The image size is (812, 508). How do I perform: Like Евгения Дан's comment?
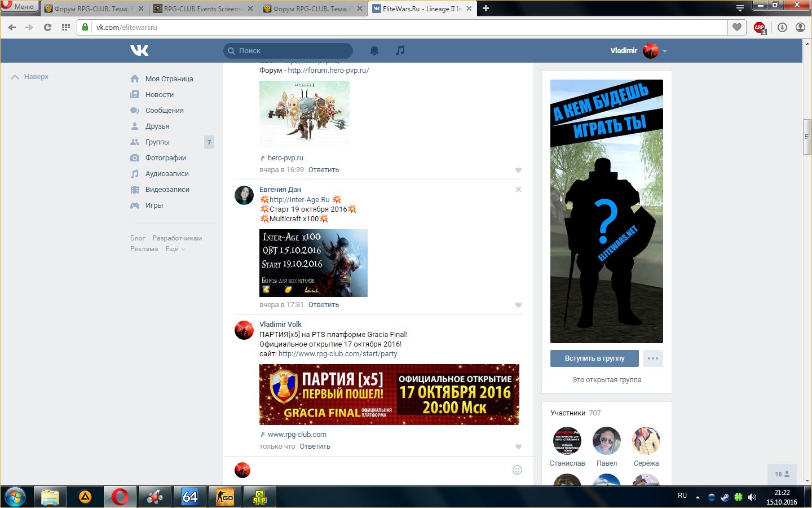pos(518,305)
